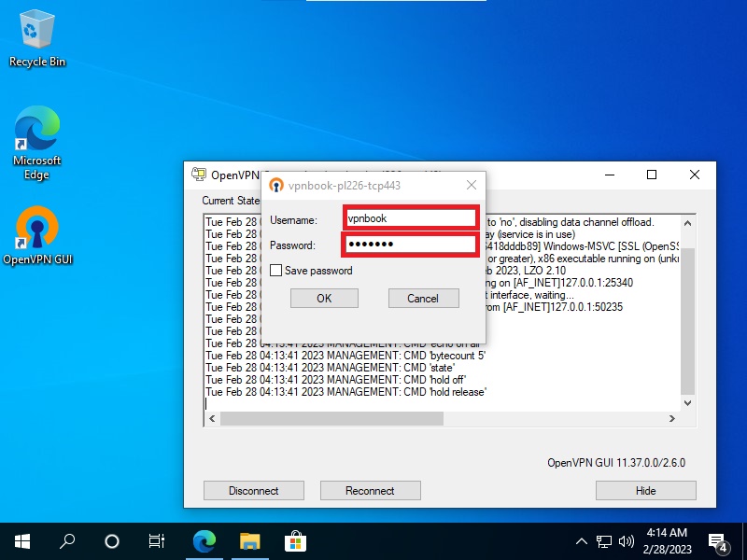Launch Microsoft Edge from the taskbar

click(x=204, y=540)
